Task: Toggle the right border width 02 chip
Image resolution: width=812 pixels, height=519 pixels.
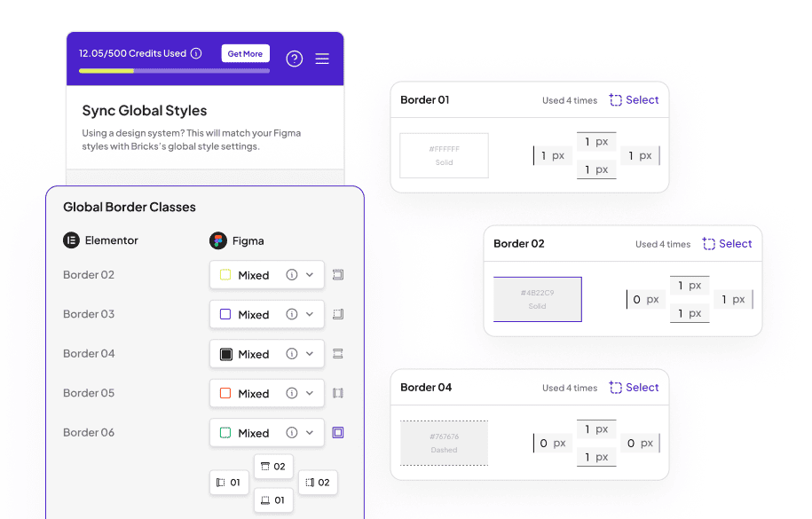Action: coord(318,483)
